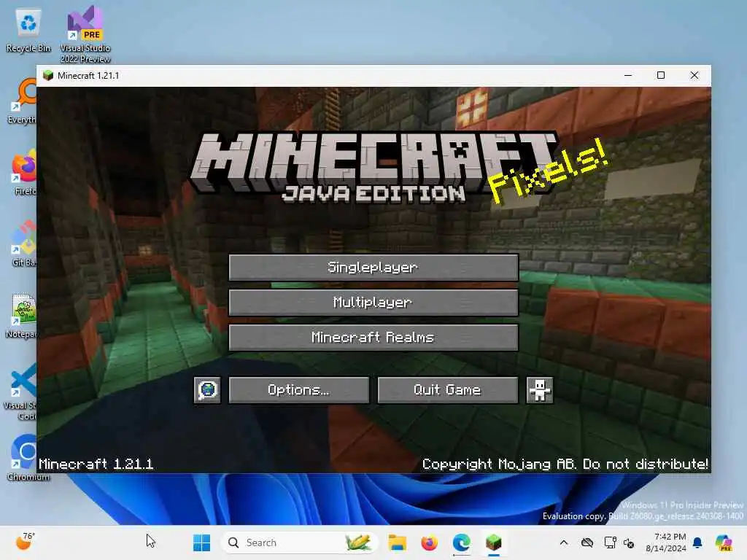Click the corn search highlight icon
This screenshot has width=747, height=560.
coord(358,542)
